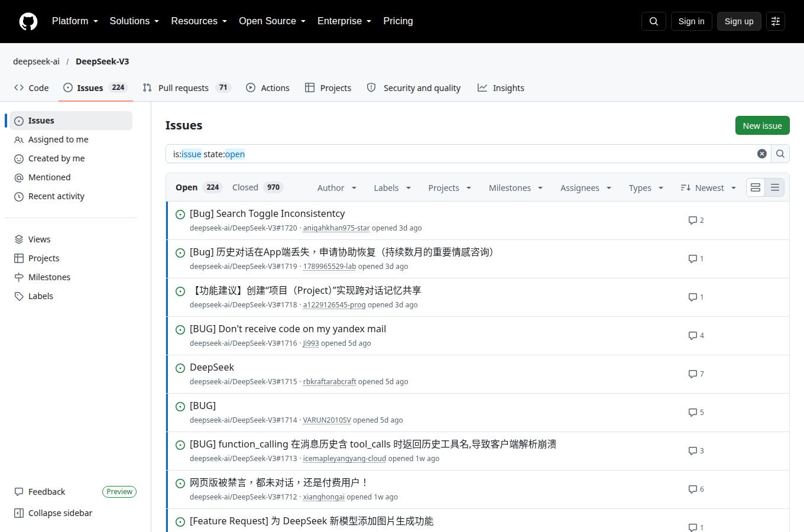Go to the GitHub homepage logo
This screenshot has height=532, width=804.
tap(28, 21)
